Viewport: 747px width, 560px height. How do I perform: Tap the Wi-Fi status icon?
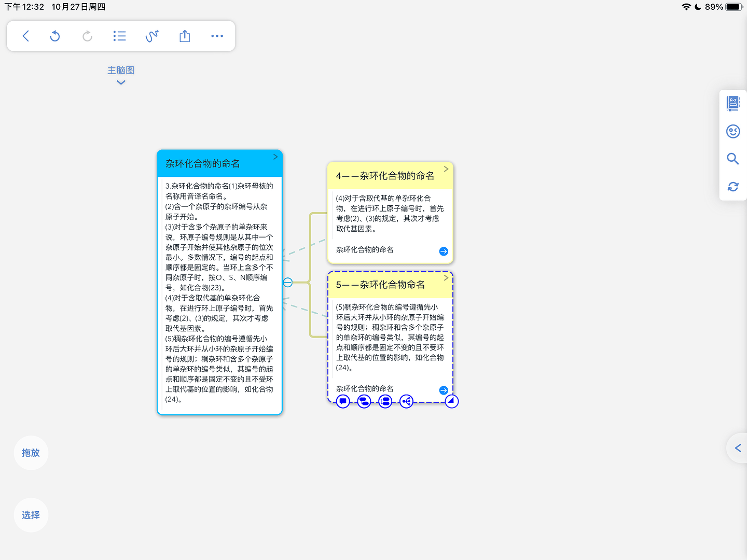coord(686,7)
